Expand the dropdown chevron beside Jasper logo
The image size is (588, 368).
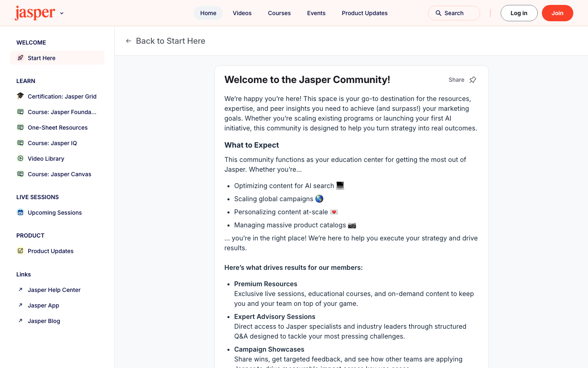pos(62,13)
